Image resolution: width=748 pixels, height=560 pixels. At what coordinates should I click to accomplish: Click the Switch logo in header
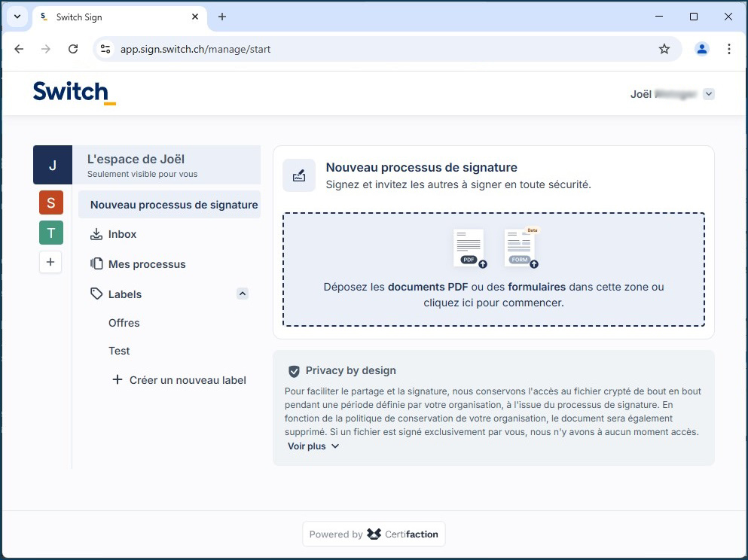pos(74,93)
